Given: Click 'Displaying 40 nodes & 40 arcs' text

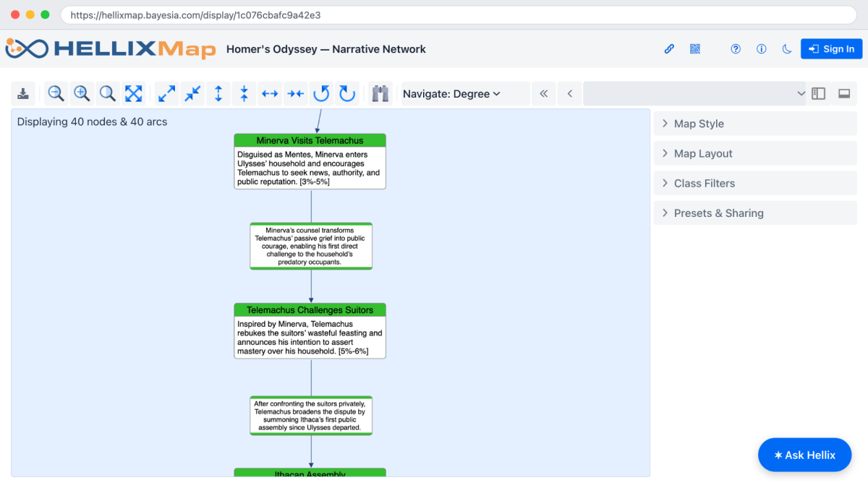Looking at the screenshot, I should (x=92, y=122).
